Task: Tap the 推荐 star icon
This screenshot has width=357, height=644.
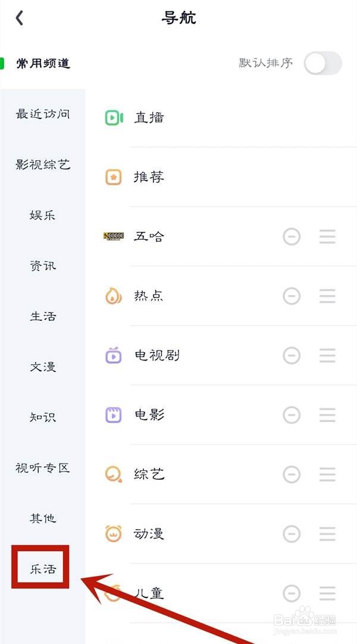Action: (x=114, y=177)
